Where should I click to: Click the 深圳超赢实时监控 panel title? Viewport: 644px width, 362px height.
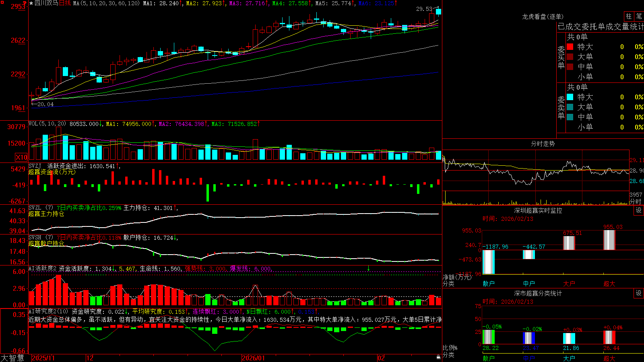(538, 210)
